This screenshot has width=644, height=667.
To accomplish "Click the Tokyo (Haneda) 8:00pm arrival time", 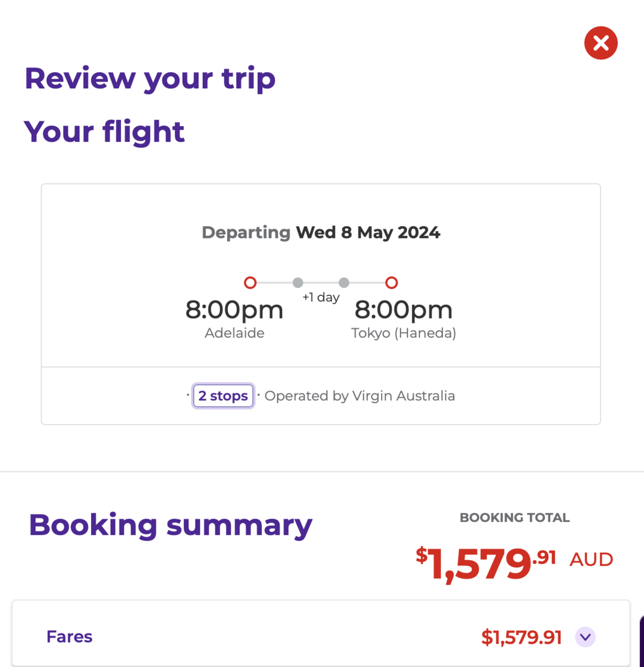I will click(403, 310).
